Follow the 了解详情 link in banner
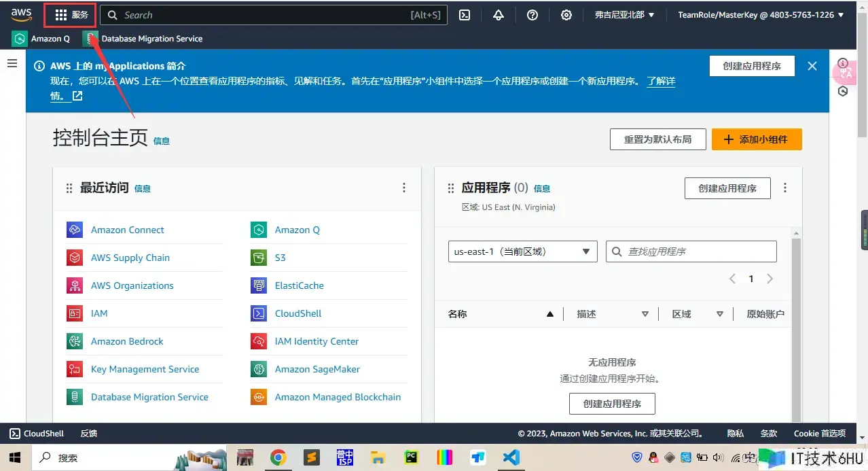This screenshot has height=471, width=868. (661, 81)
